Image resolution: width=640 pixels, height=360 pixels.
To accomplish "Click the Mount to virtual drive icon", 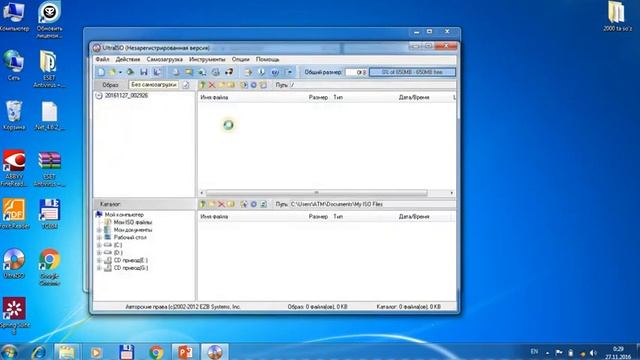I will [216, 72].
